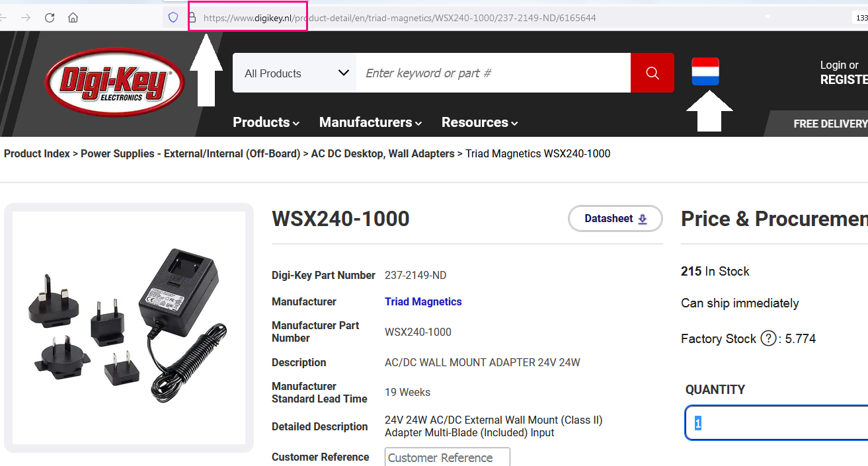Click the Triad Magnetics WSX240-1000 breadcrumb text
Viewport: 868px width, 466px height.
coord(538,153)
